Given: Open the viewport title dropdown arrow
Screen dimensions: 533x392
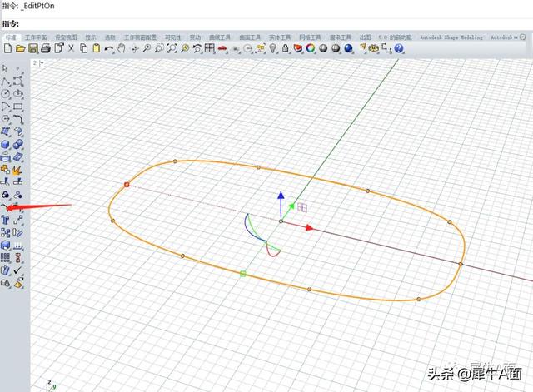Looking at the screenshot, I should (41, 63).
